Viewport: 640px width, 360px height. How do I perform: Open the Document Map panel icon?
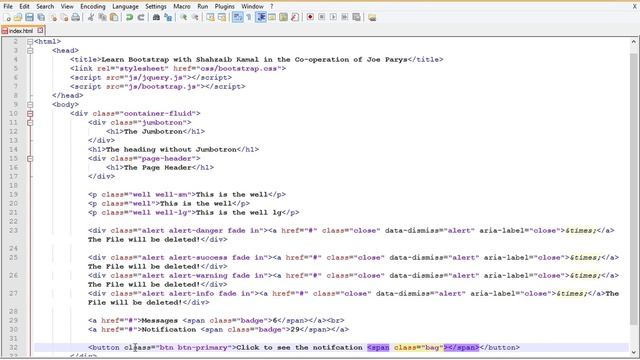(x=283, y=17)
